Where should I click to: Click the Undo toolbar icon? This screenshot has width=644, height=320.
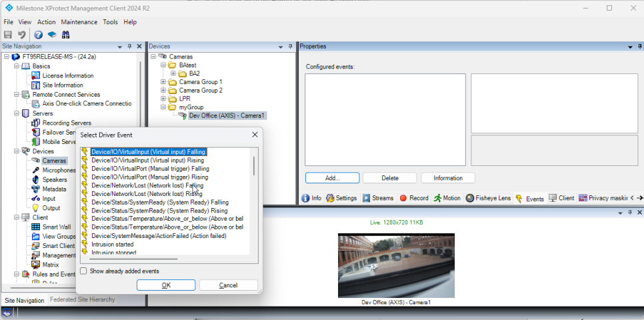(22, 35)
